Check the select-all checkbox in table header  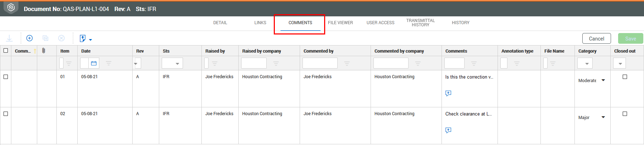6,50
